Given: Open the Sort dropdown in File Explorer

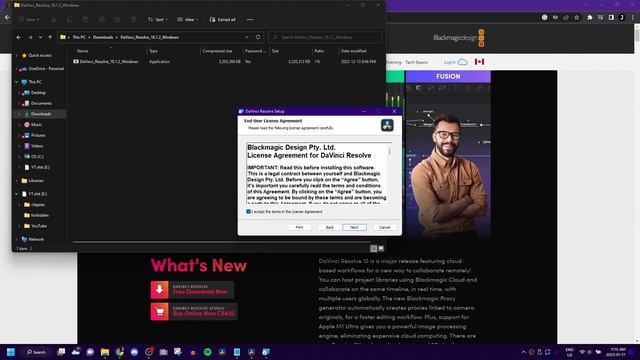Looking at the screenshot, I should [158, 20].
